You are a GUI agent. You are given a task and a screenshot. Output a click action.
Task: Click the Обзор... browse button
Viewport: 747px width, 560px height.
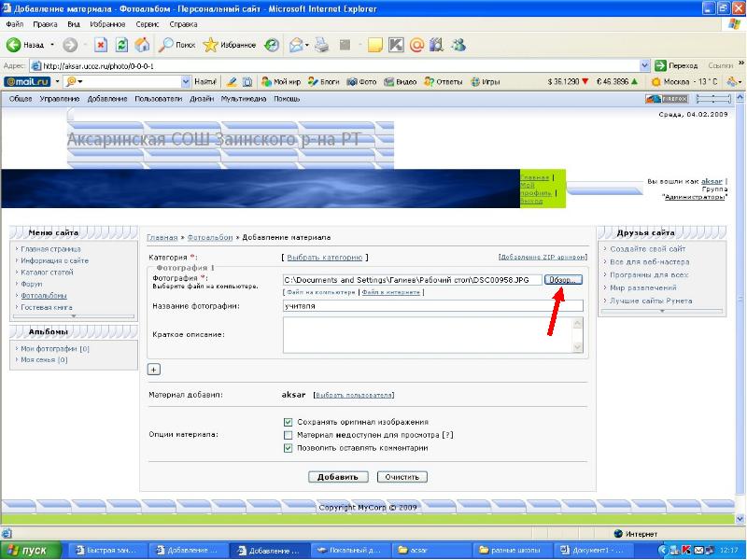[x=565, y=280]
